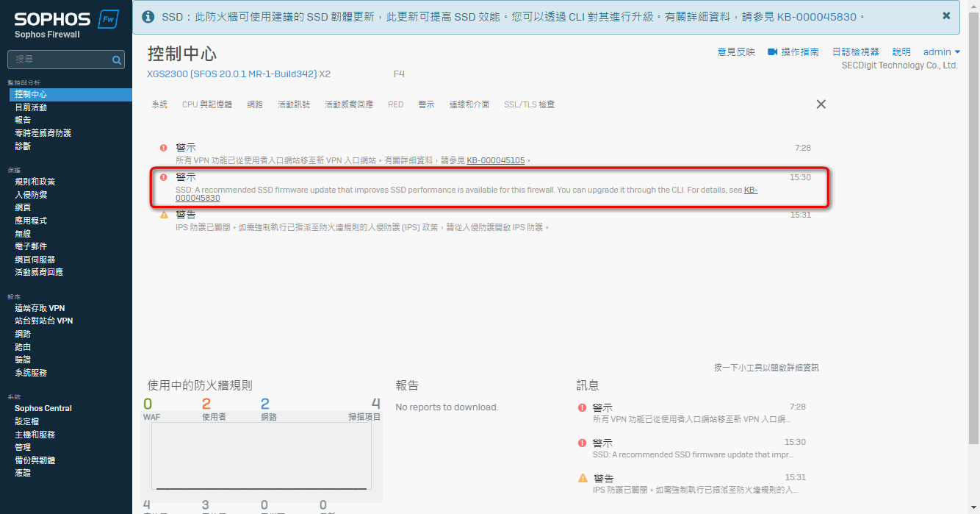Screen dimensions: 980x514
Task: Open 診斷 diagnostics in the sidebar
Action: [23, 146]
